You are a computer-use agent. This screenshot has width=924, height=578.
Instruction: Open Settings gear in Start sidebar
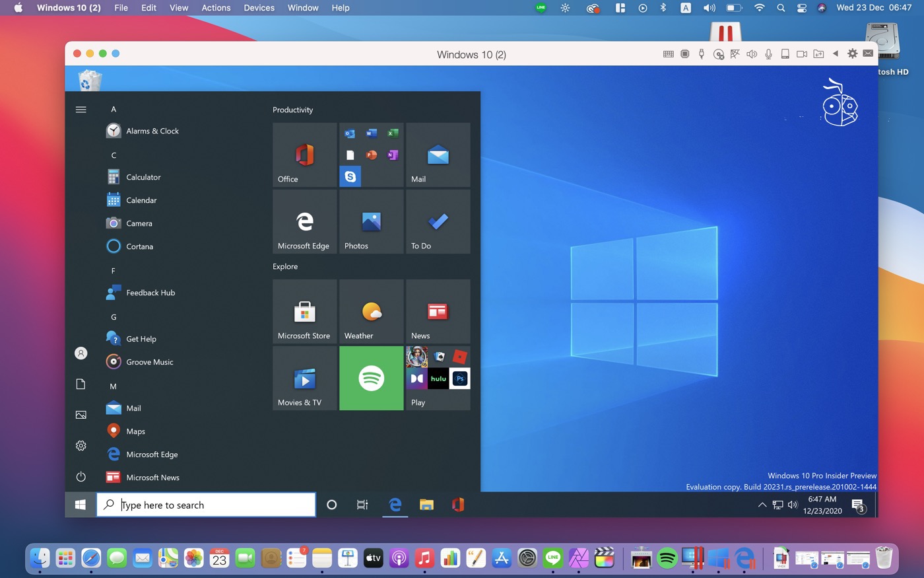(81, 446)
